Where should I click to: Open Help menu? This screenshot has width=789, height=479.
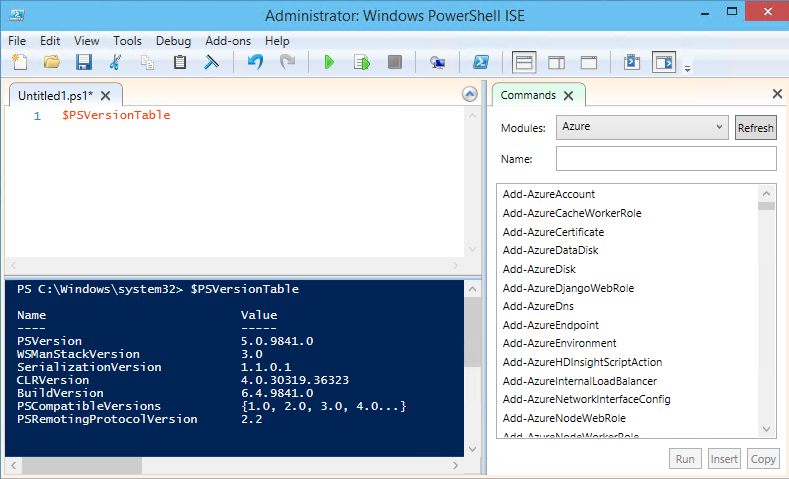(x=277, y=41)
